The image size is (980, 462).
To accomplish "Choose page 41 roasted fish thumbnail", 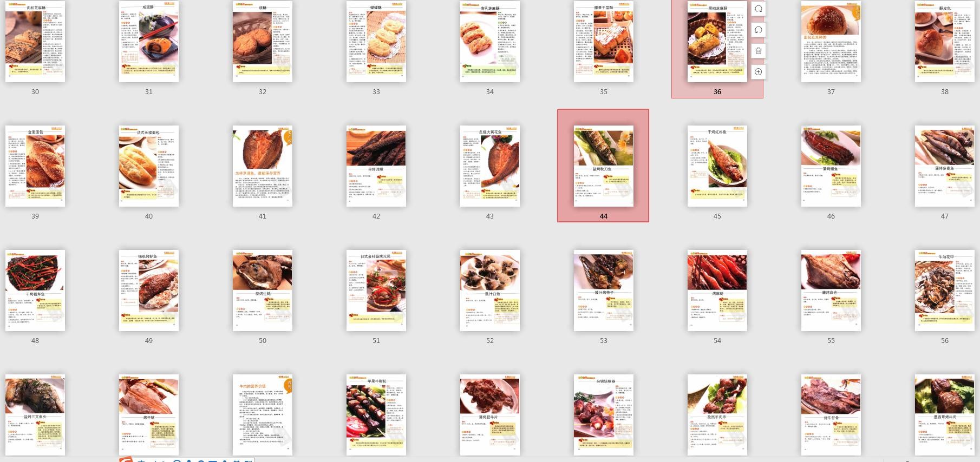I will [263, 166].
